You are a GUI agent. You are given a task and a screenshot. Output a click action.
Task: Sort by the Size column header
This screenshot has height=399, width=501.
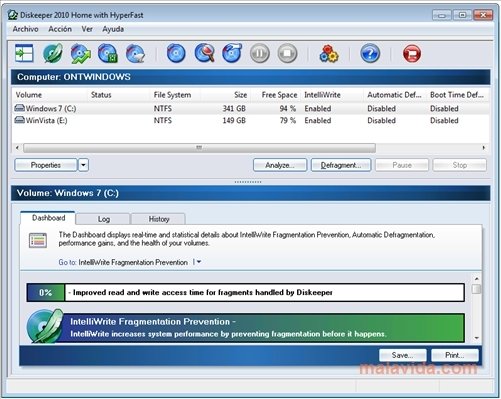225,95
